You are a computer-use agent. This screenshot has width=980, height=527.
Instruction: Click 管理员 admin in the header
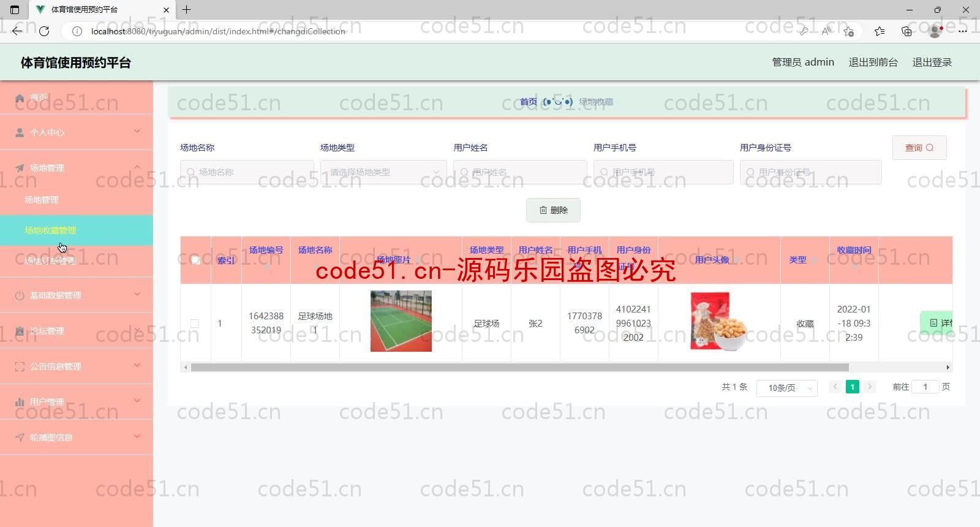coord(803,63)
